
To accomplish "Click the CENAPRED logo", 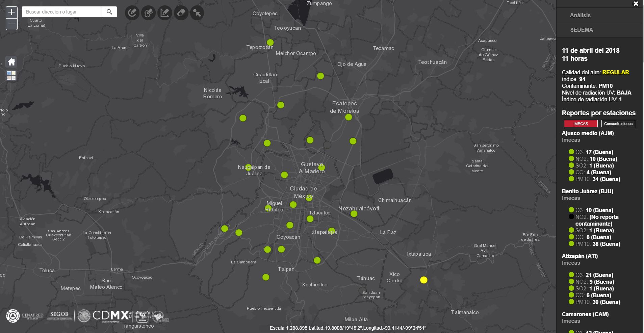I will pos(25,316).
